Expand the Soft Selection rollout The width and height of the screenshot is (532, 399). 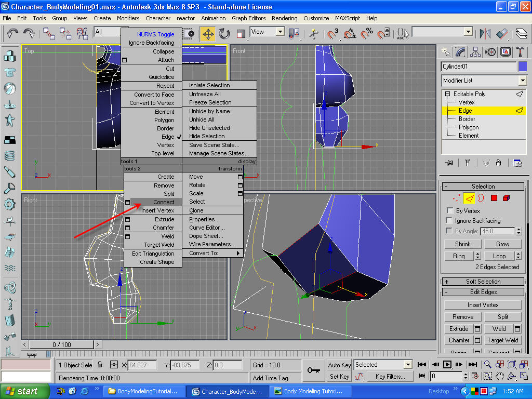(483, 282)
